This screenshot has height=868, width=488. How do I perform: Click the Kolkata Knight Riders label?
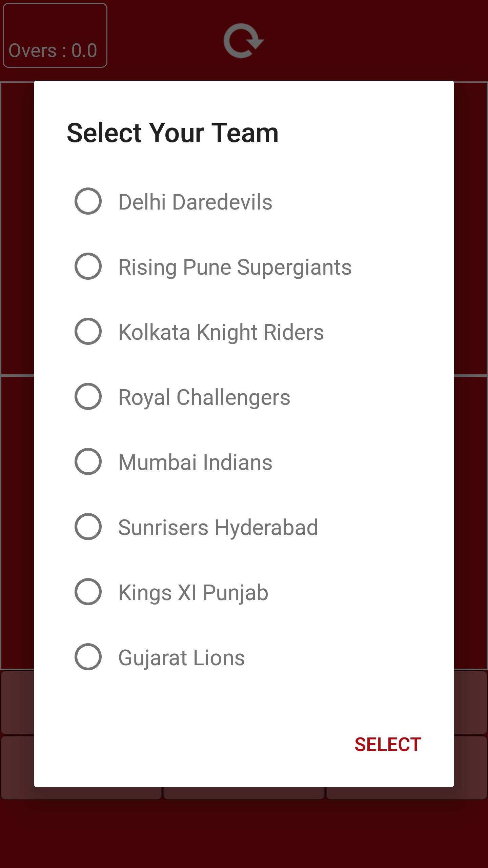(x=221, y=332)
